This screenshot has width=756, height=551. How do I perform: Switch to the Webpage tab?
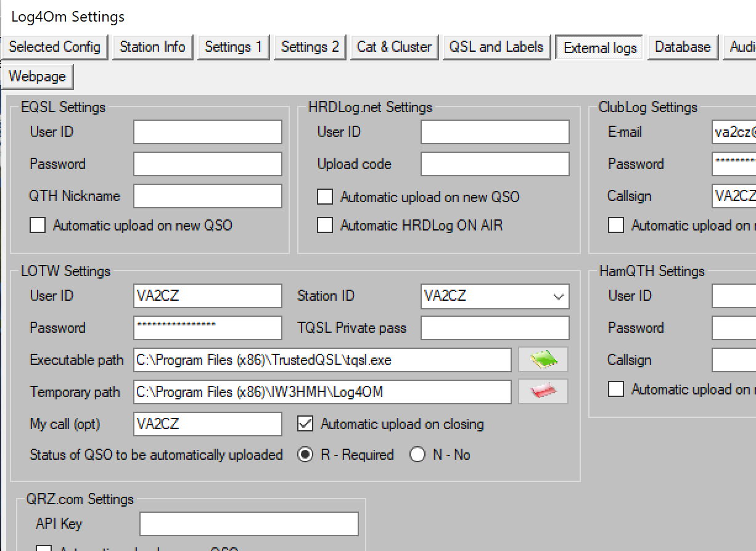37,77
